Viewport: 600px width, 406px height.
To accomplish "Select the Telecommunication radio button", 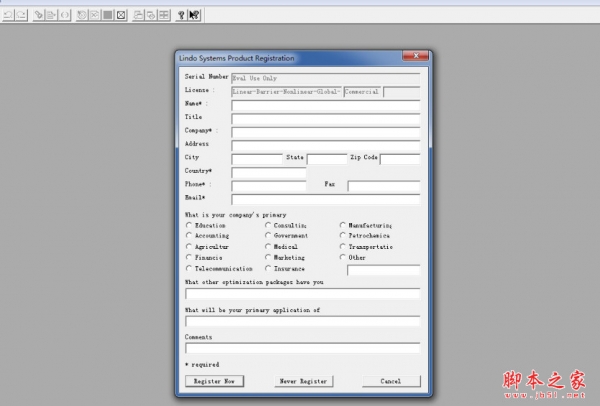I will (x=189, y=268).
